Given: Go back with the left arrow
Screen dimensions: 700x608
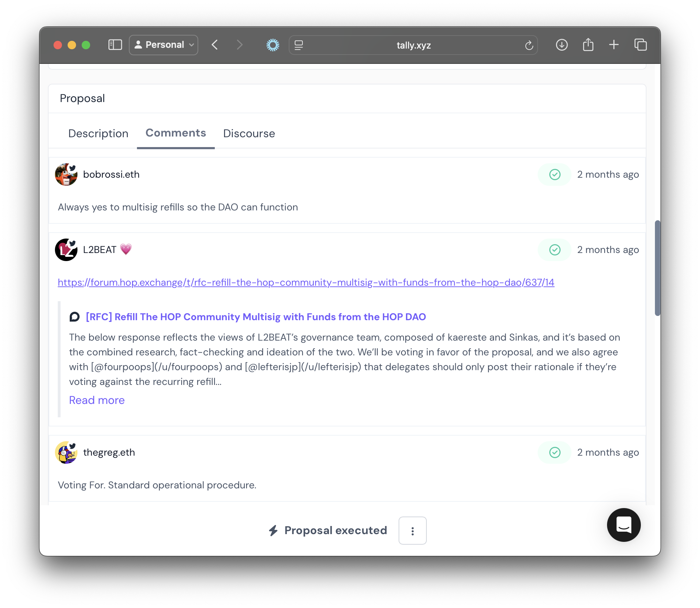Looking at the screenshot, I should (x=215, y=45).
